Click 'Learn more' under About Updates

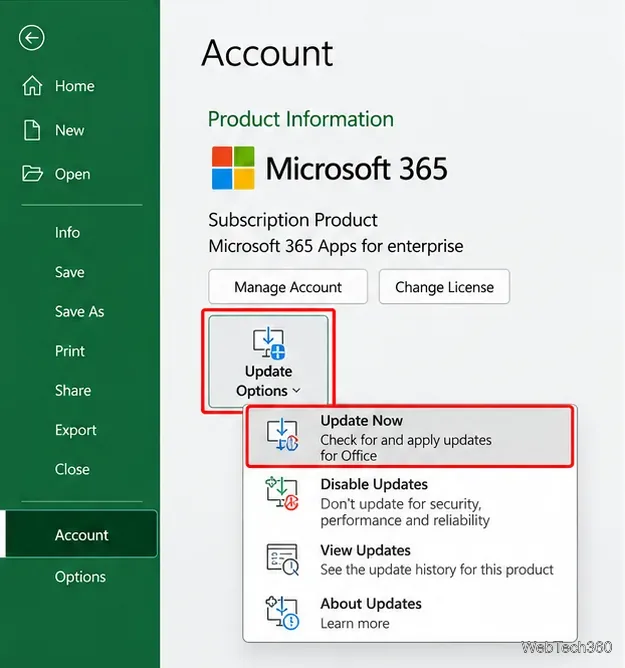click(355, 623)
